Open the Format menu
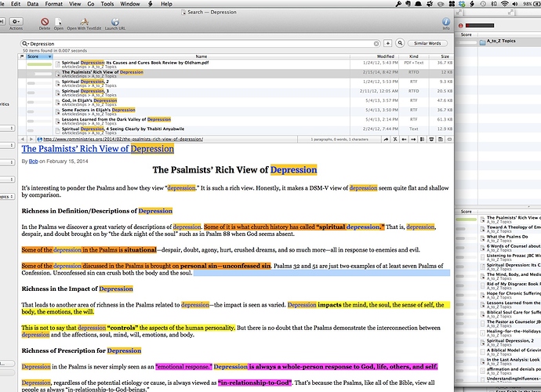Viewport: 541px width, 392px height. pyautogui.click(x=53, y=4)
